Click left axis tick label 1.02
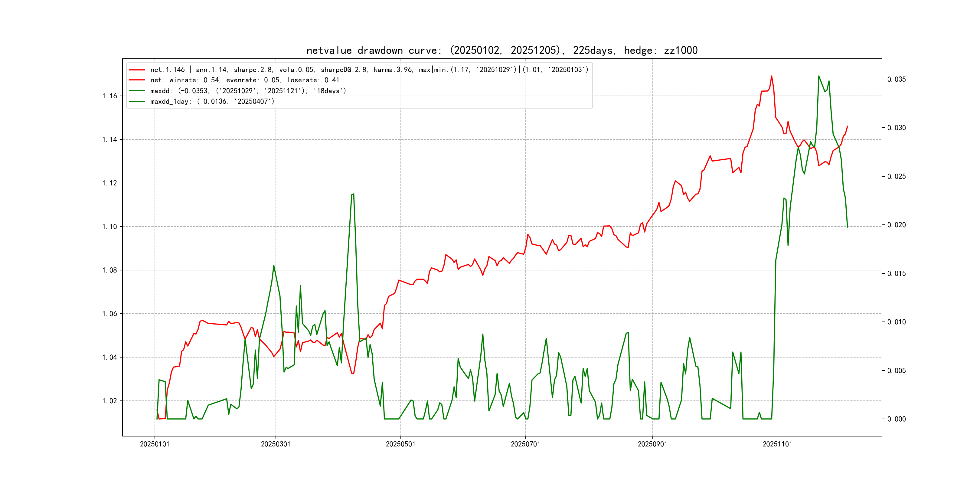The width and height of the screenshot is (980, 490). point(109,401)
